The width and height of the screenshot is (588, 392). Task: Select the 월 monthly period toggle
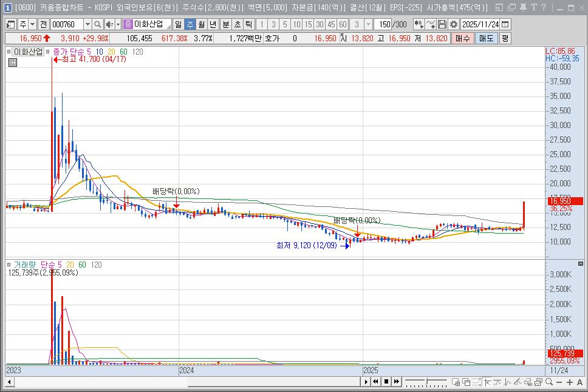point(202,24)
